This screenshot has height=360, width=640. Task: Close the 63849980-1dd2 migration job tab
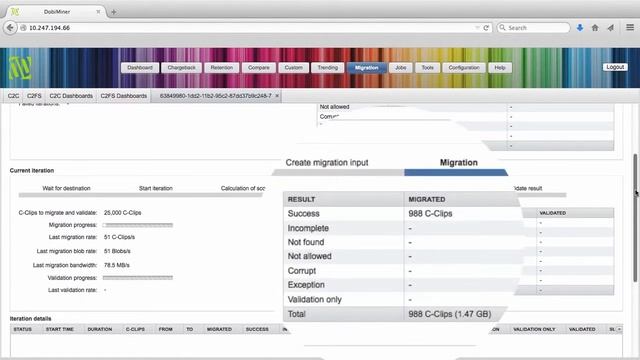(277, 96)
